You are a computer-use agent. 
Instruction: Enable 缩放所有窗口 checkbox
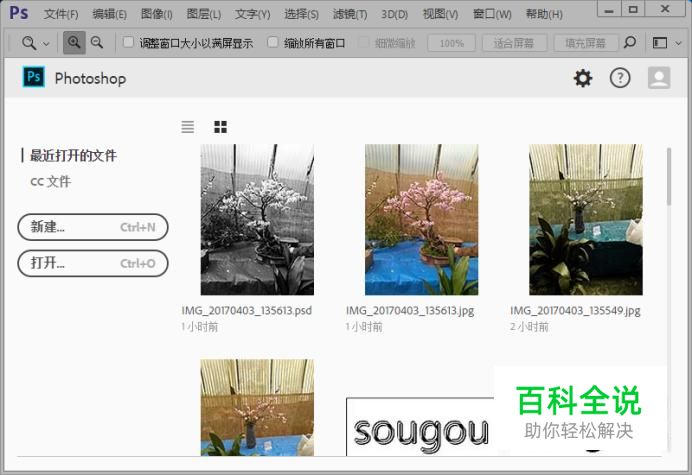(273, 42)
